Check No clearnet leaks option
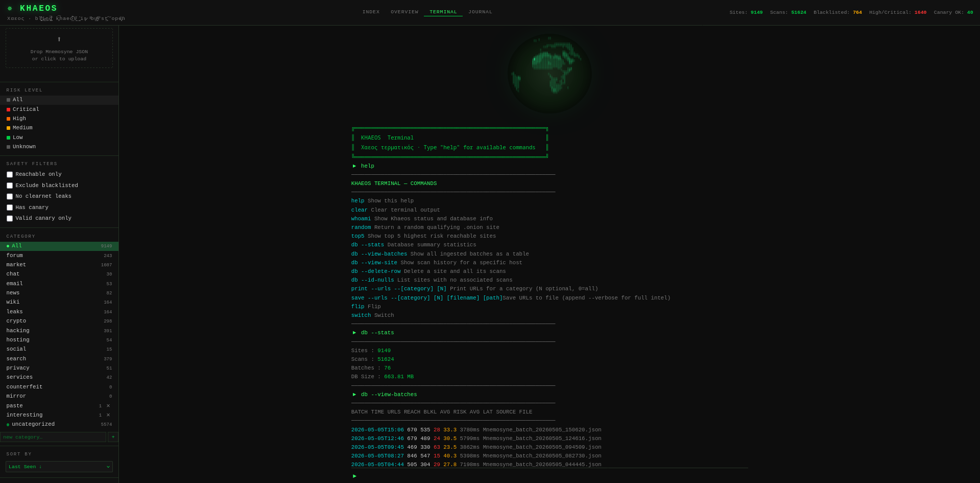The image size is (980, 483). click(x=10, y=196)
